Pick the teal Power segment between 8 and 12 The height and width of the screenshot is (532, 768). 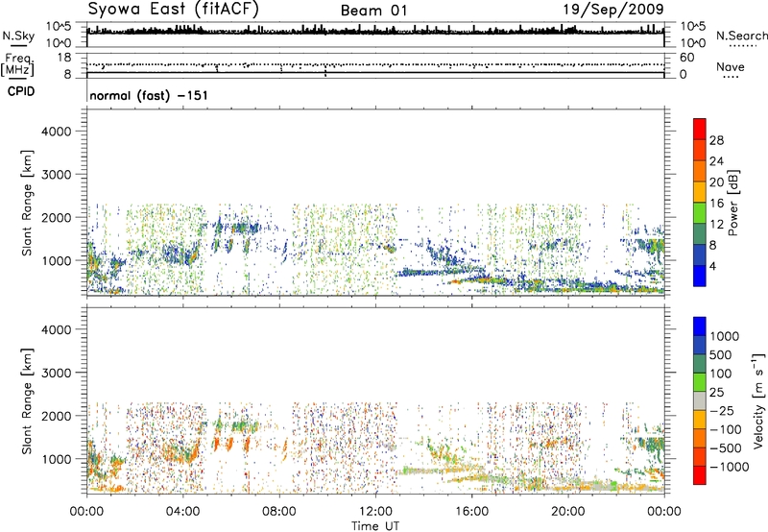click(x=700, y=234)
